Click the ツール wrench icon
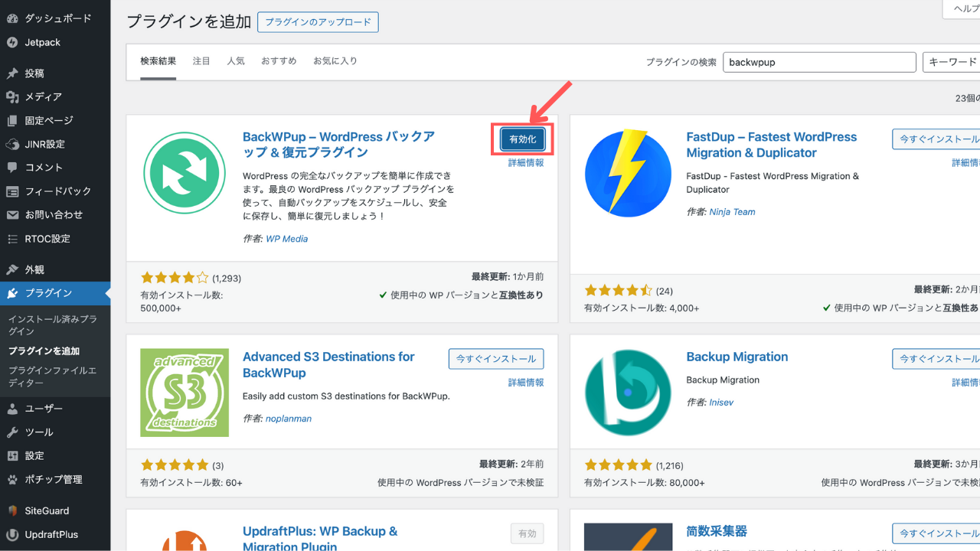The width and height of the screenshot is (980, 551). [12, 432]
